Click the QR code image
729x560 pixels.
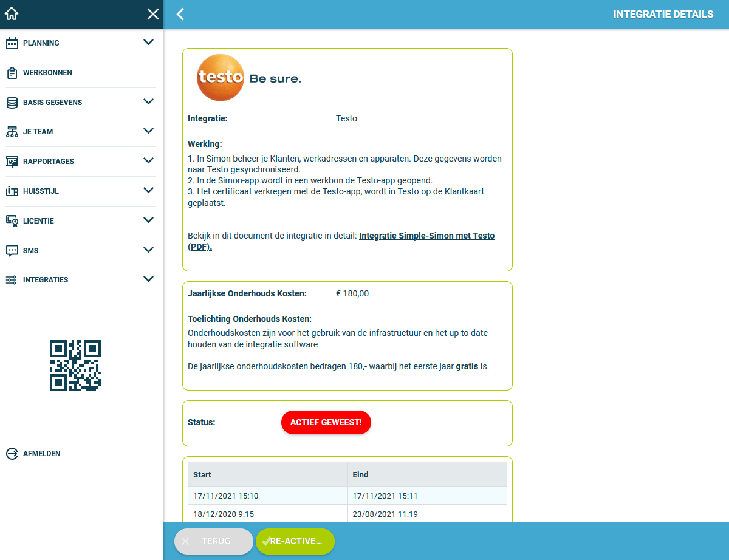[x=75, y=366]
